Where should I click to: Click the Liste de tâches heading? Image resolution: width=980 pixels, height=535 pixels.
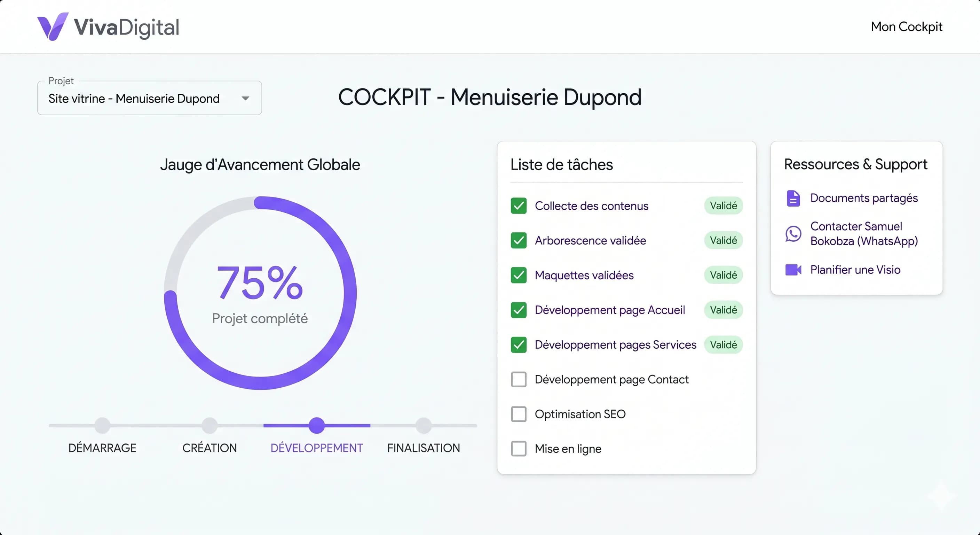click(562, 164)
